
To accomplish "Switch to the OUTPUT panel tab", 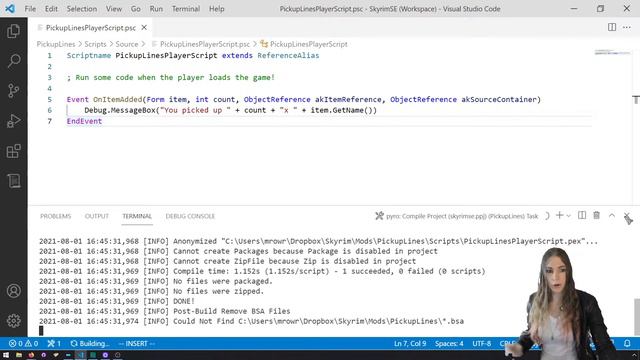I will tap(97, 216).
